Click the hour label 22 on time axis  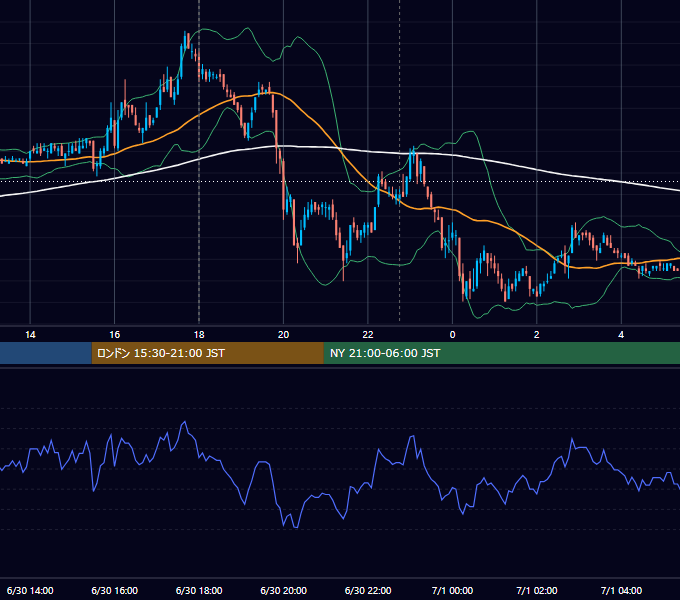[368, 335]
